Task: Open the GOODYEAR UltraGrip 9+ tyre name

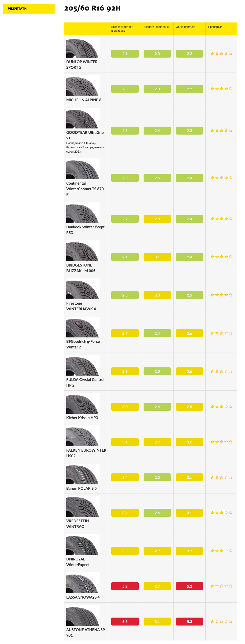Action: [85, 135]
